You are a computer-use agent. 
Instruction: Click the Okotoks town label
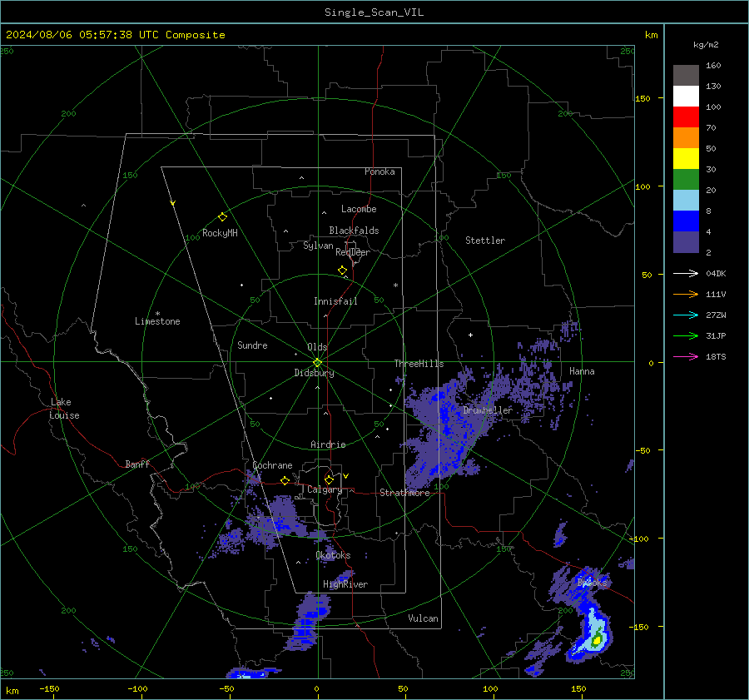333,555
